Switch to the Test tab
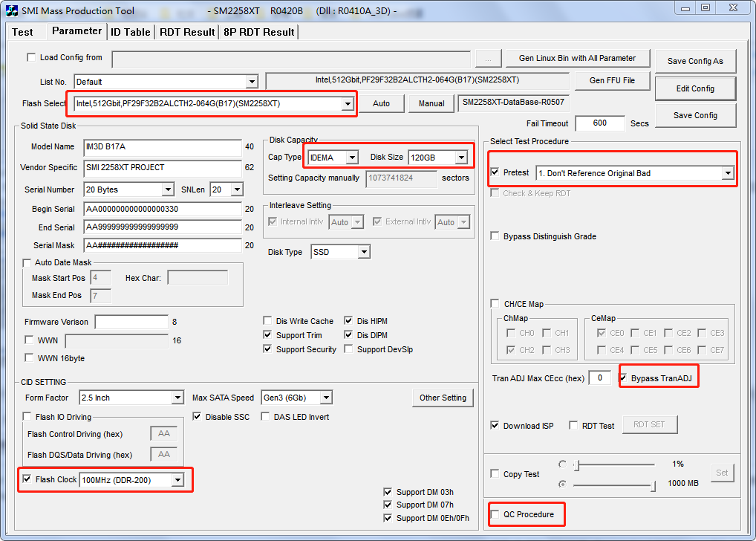Viewport: 756px width, 541px height. click(22, 32)
